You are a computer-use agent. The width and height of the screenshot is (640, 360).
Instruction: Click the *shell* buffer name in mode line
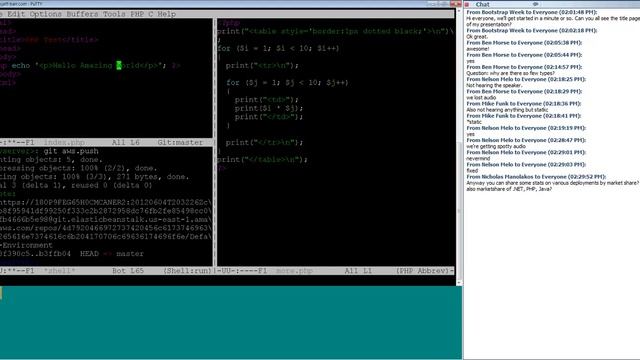[60, 271]
